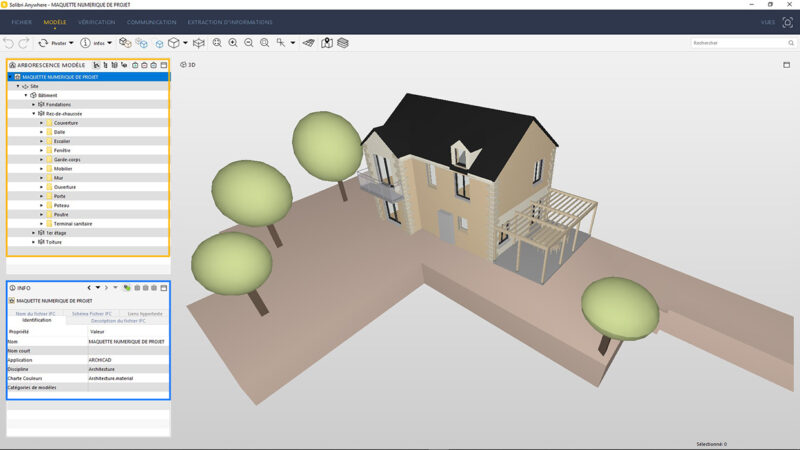This screenshot has height=450, width=800.
Task: Click the Rechercher search field
Action: [x=740, y=43]
